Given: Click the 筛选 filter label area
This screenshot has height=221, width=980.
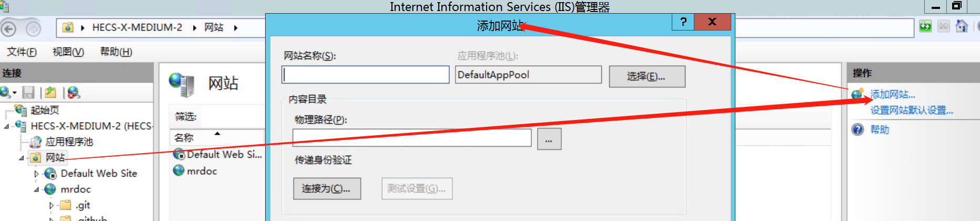Looking at the screenshot, I should 185,116.
